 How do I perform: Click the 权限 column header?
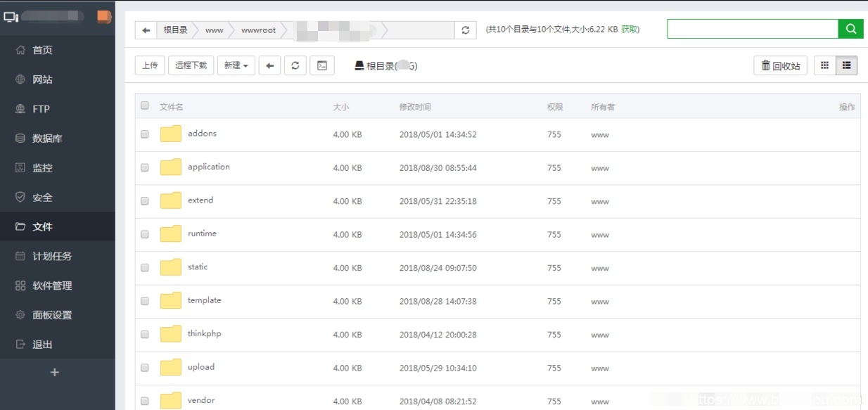click(555, 107)
